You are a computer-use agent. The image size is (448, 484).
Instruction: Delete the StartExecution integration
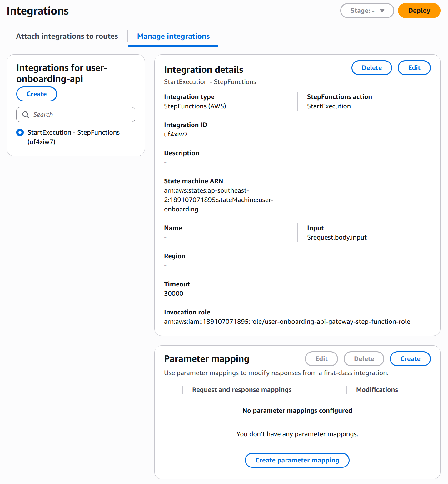click(371, 68)
